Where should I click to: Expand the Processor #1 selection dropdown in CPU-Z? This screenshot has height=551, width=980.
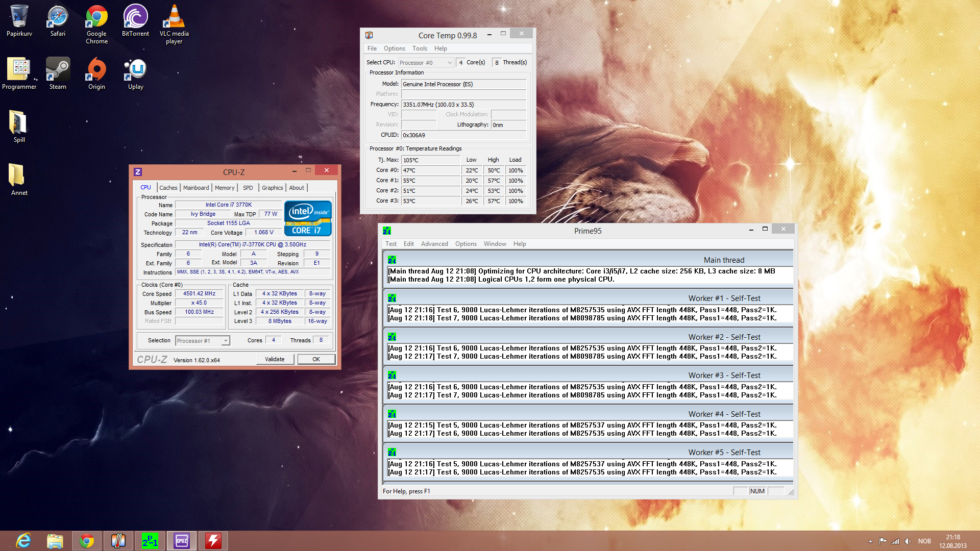203,341
